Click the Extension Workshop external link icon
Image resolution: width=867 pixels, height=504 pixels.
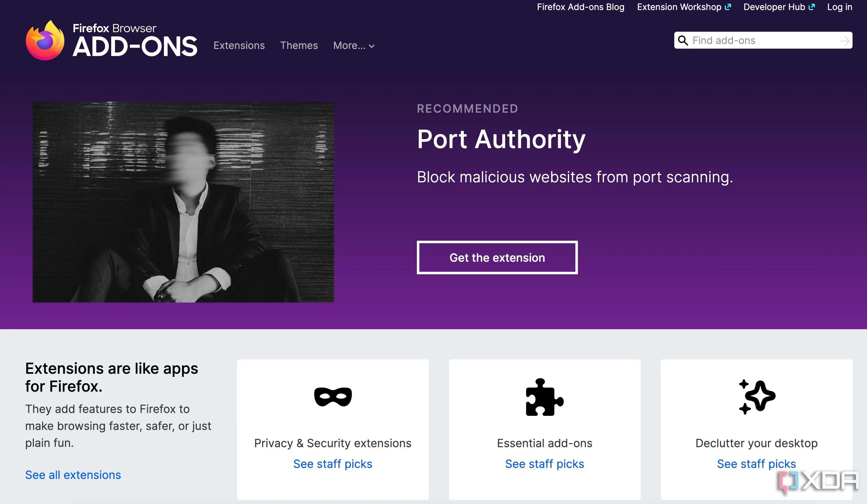(728, 7)
